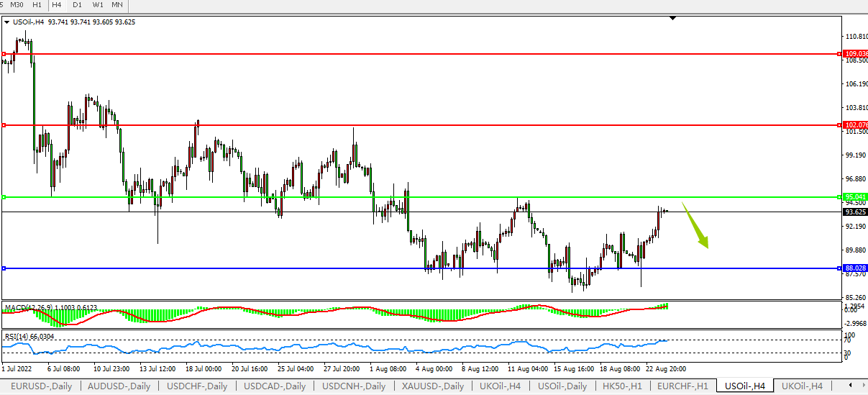Open the HK50-,H1 chart tab
Viewport: 868px width, 395px height.
pos(623,386)
